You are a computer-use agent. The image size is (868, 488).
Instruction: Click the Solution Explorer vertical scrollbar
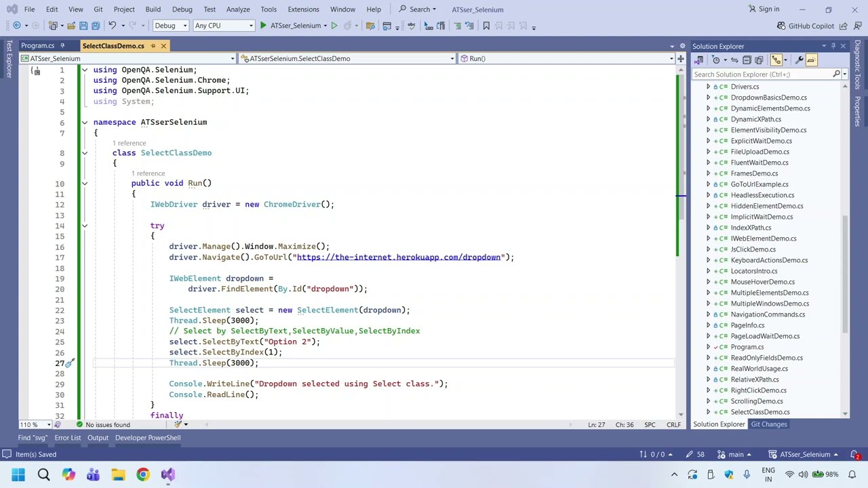point(845,274)
